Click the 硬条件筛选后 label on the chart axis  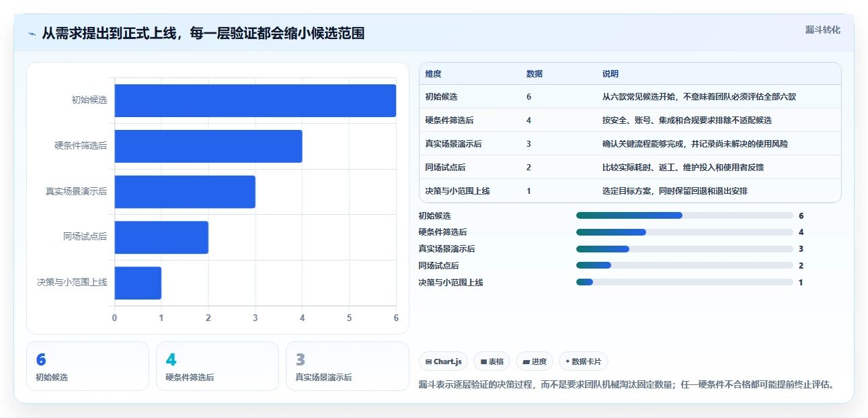click(x=81, y=146)
